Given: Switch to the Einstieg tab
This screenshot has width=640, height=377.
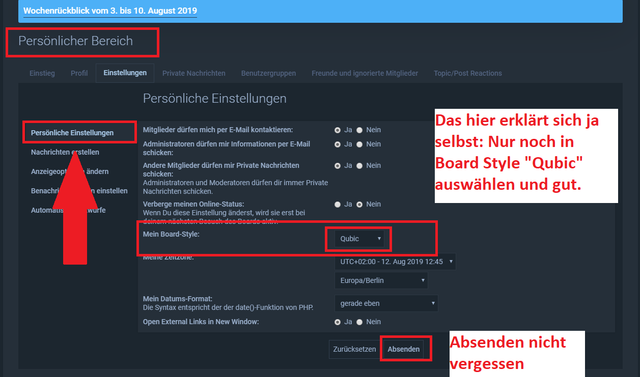Looking at the screenshot, I should (x=42, y=73).
